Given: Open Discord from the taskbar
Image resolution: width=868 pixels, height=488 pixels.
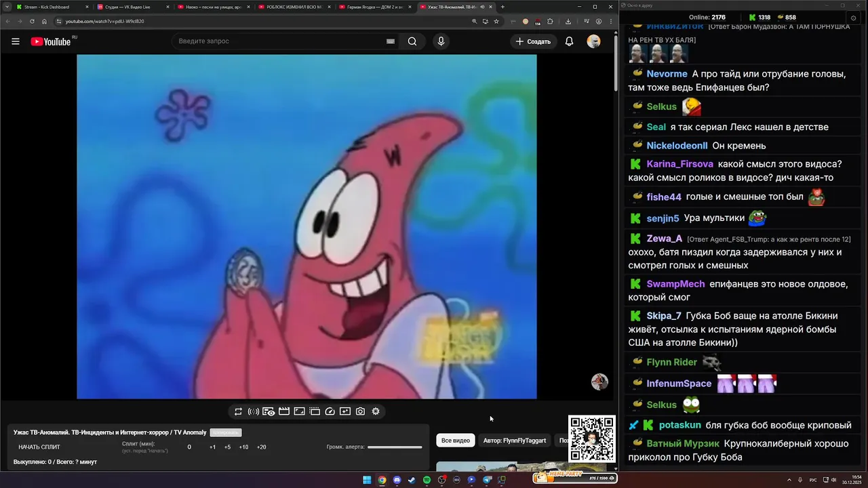Looking at the screenshot, I should 397,480.
